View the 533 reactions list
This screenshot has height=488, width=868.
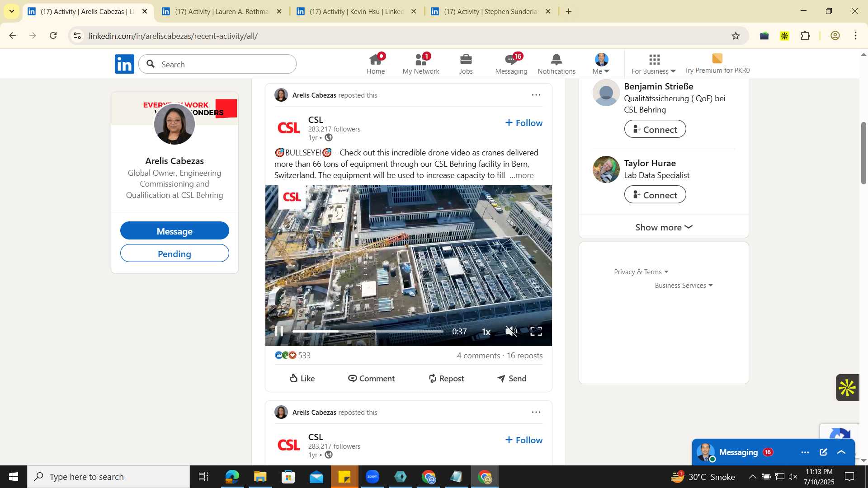click(x=292, y=355)
